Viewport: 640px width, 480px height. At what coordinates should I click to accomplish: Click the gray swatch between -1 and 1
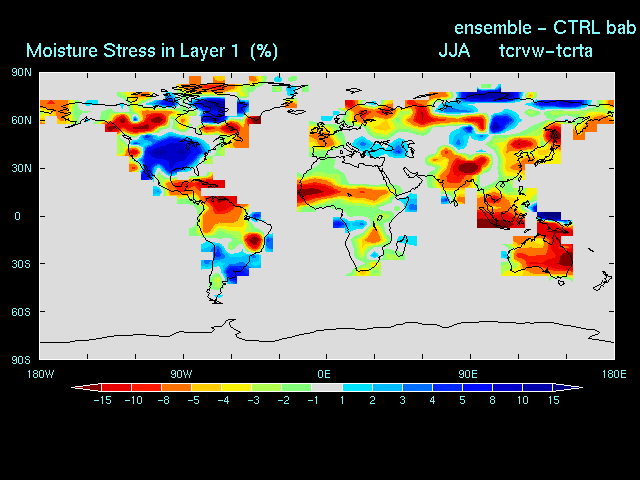coord(327,387)
